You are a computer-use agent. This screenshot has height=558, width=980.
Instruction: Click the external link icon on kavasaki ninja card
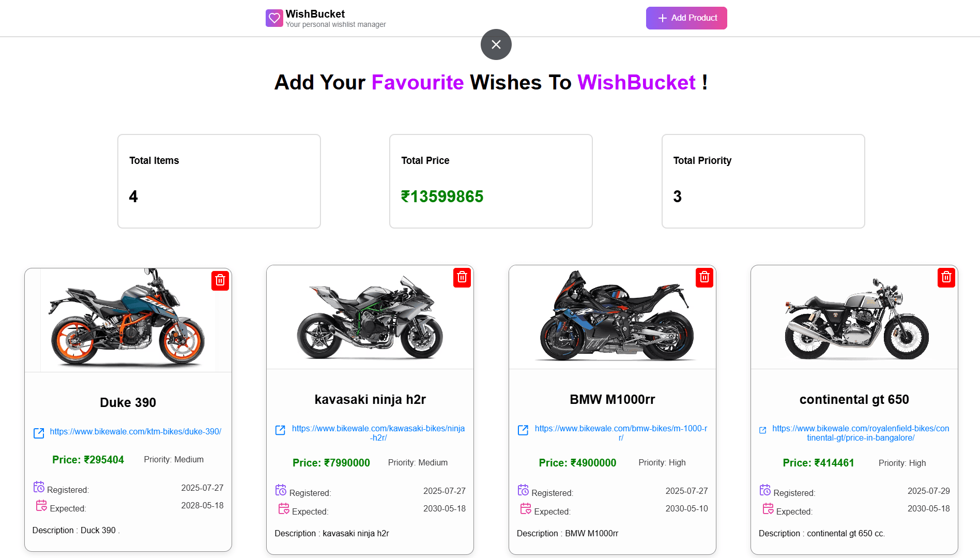(x=281, y=430)
